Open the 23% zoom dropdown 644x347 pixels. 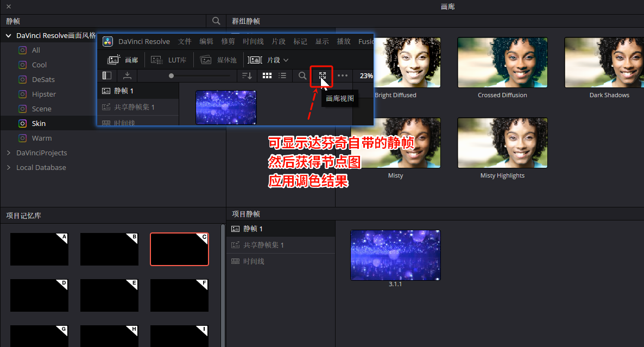366,75
